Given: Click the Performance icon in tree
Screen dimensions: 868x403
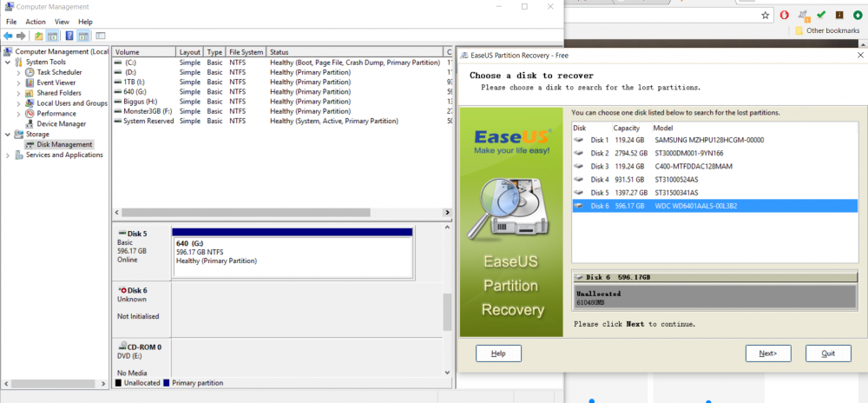Looking at the screenshot, I should [x=30, y=114].
